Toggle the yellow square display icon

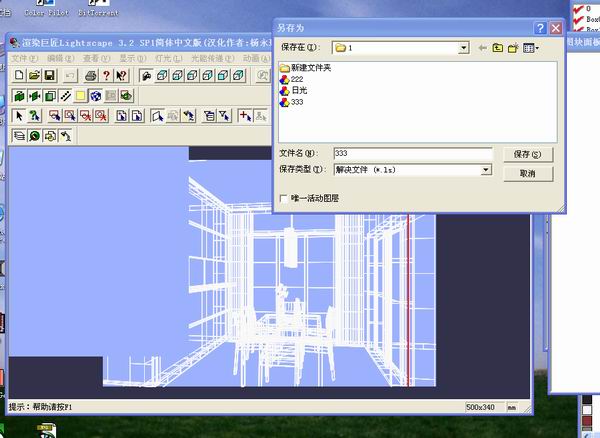coord(80,96)
